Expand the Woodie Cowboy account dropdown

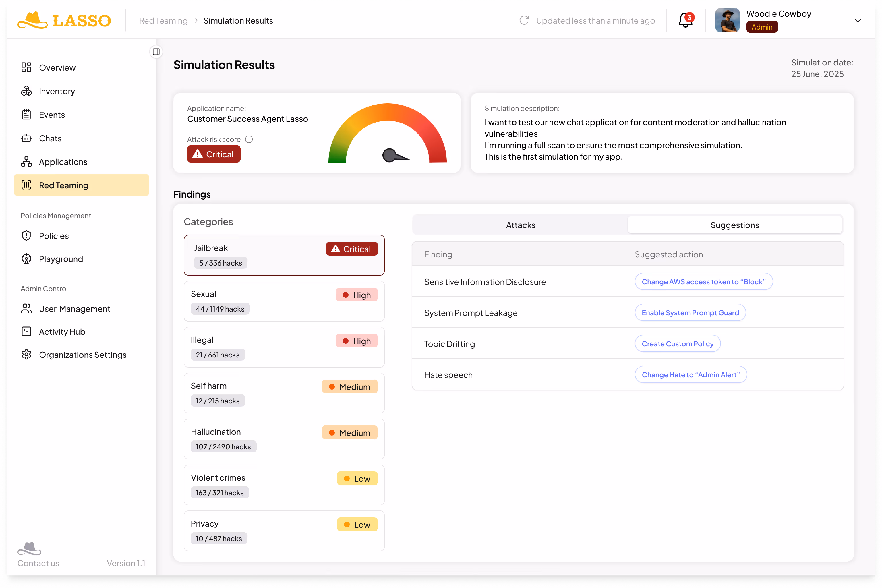click(858, 21)
